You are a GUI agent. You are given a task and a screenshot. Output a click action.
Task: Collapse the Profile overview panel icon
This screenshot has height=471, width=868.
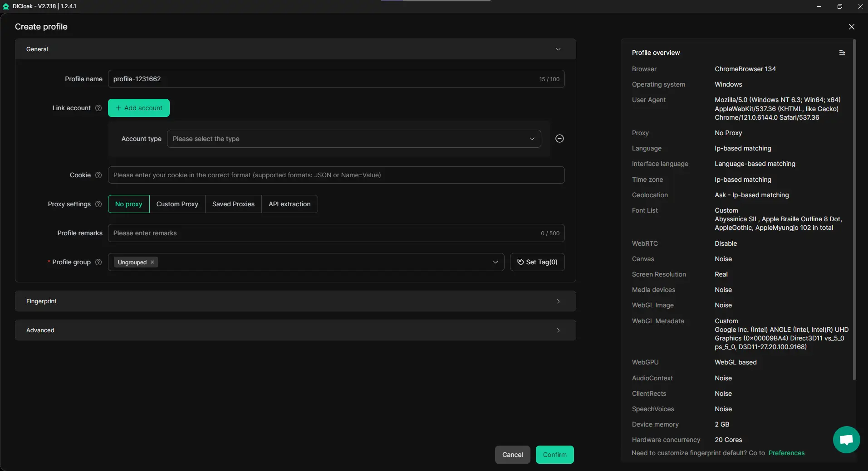(x=842, y=53)
